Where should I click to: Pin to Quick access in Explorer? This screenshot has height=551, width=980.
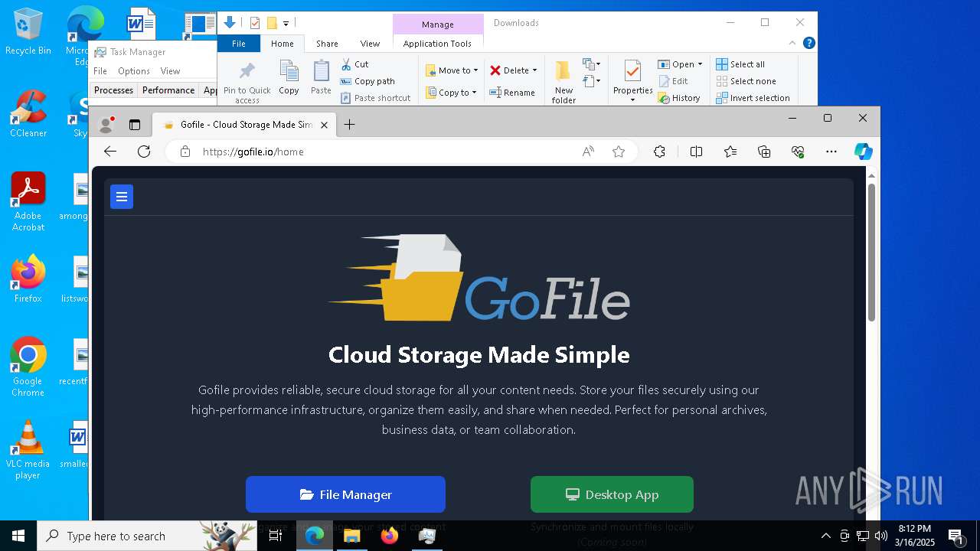pyautogui.click(x=247, y=82)
